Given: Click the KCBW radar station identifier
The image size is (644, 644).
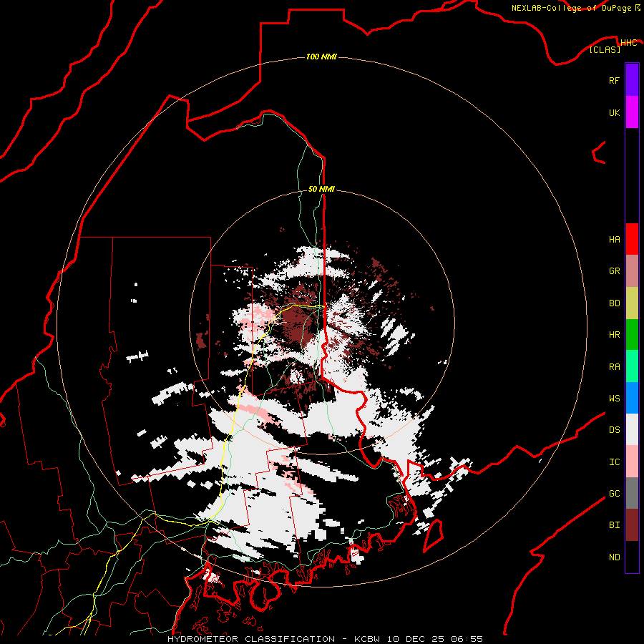Looking at the screenshot, I should coord(367,639).
